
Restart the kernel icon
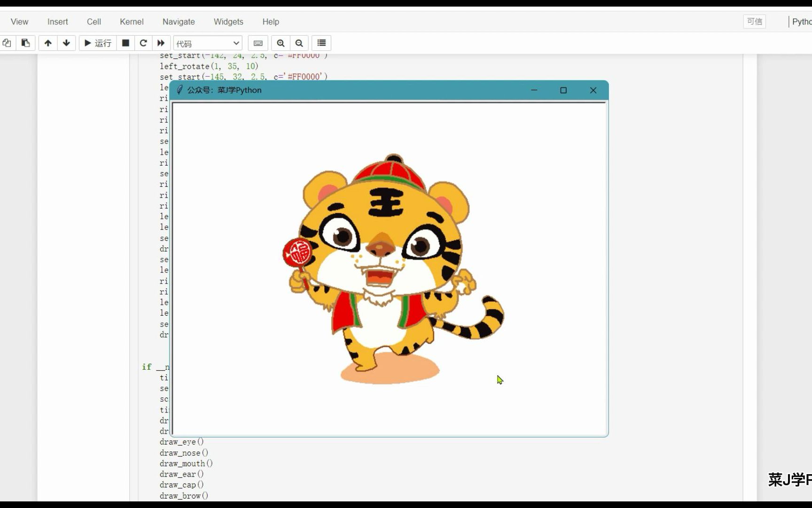(x=143, y=43)
